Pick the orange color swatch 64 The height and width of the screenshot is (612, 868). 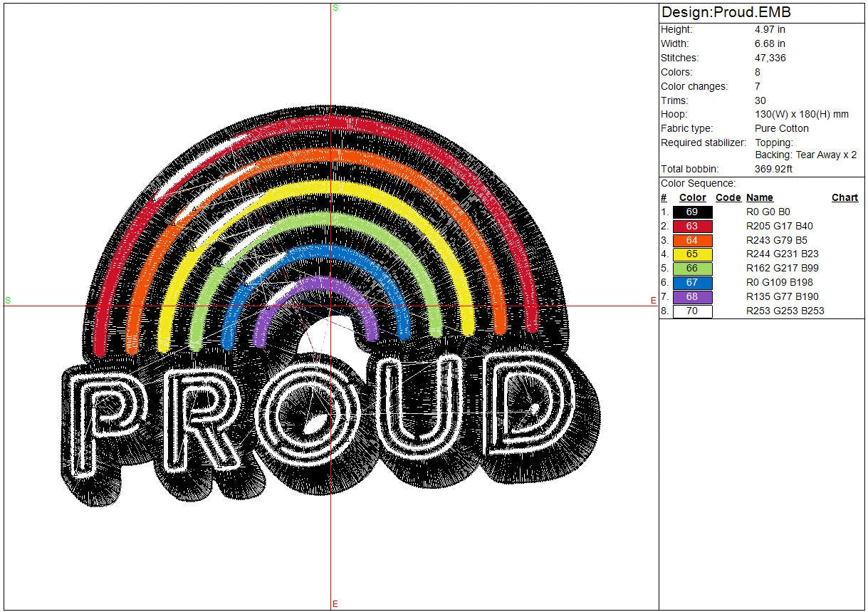pos(692,241)
